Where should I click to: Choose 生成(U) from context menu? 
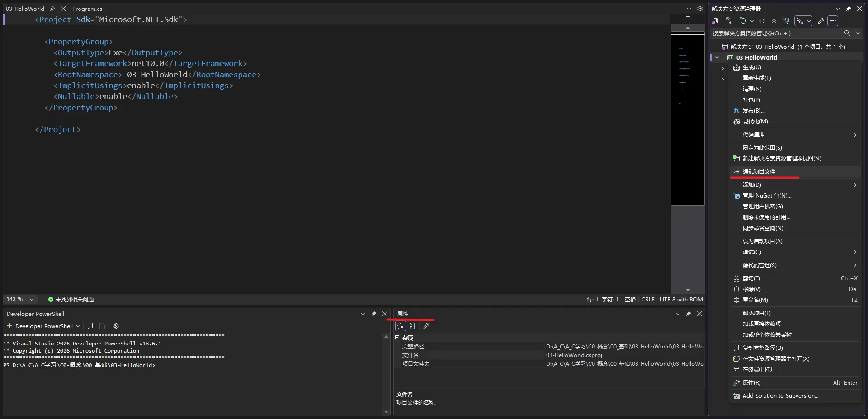tap(795, 67)
